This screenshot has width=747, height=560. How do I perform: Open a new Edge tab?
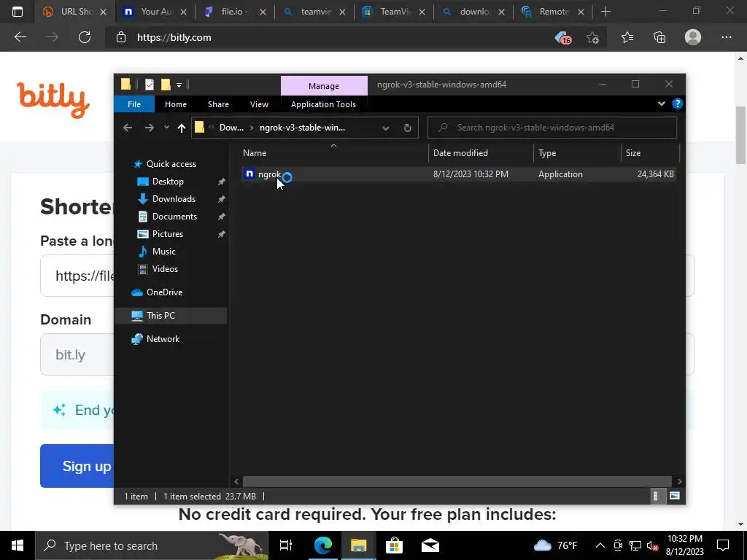605,12
